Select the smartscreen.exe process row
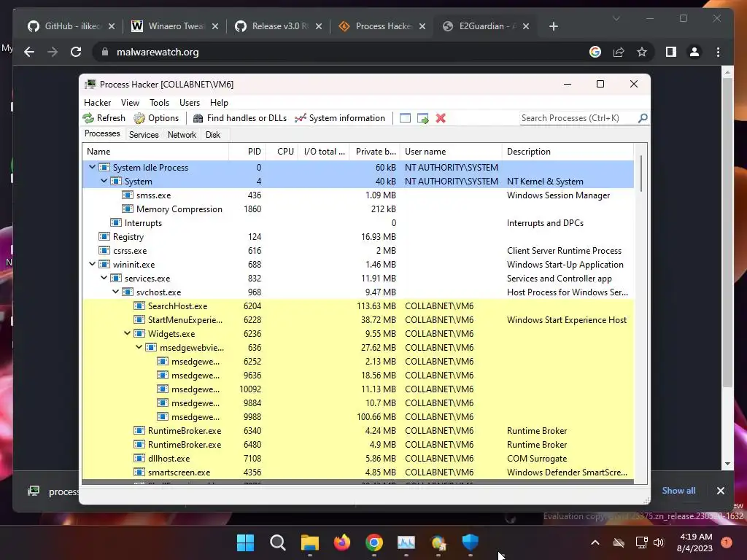 tap(357, 472)
